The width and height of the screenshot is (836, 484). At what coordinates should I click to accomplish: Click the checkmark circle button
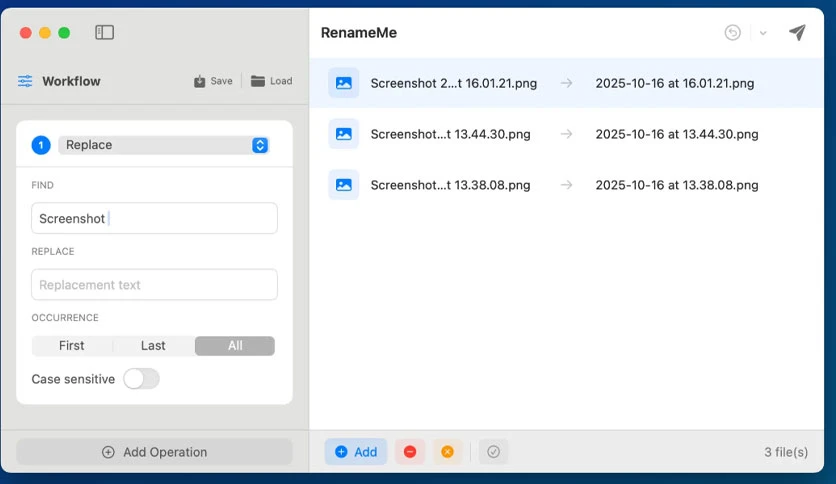click(493, 452)
